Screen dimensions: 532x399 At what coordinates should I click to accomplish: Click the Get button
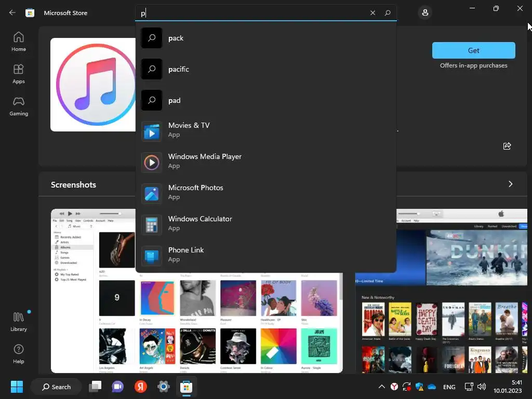click(474, 50)
